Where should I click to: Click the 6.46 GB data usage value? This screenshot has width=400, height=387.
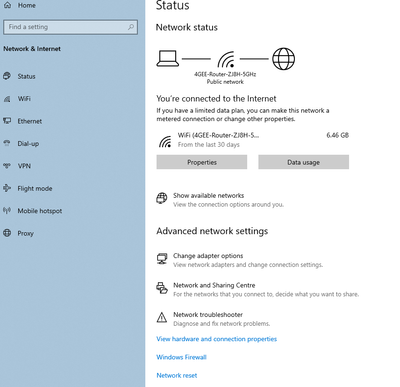pos(338,135)
